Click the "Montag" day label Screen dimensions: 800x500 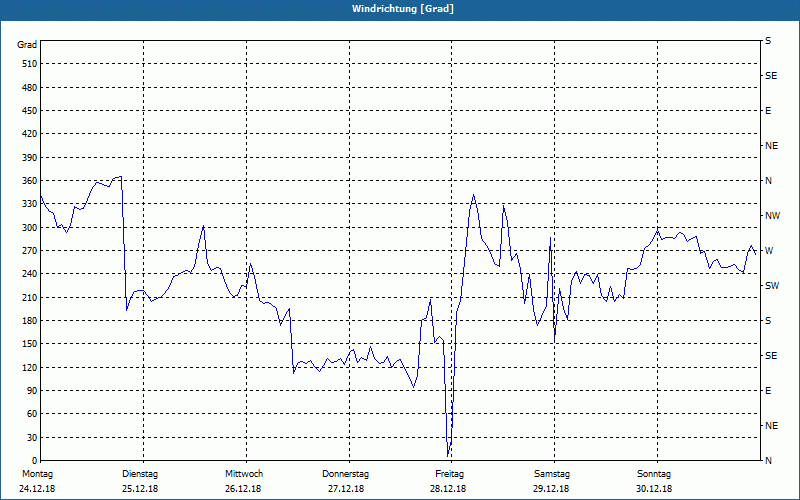pyautogui.click(x=37, y=474)
